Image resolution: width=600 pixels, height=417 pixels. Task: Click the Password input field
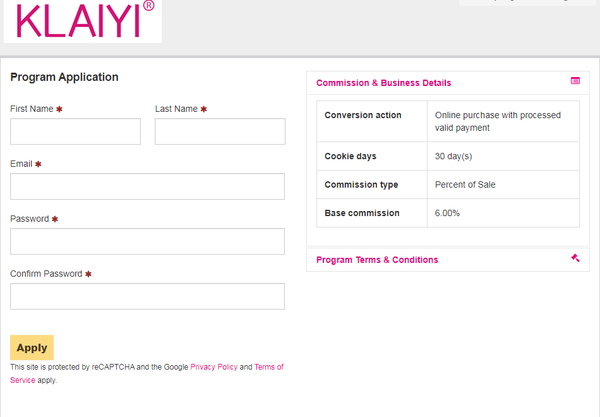[147, 242]
